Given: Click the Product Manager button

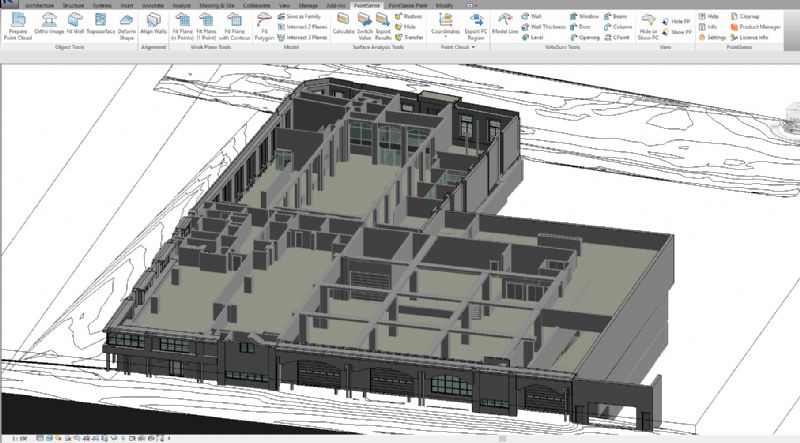Looking at the screenshot, I should coord(756,27).
